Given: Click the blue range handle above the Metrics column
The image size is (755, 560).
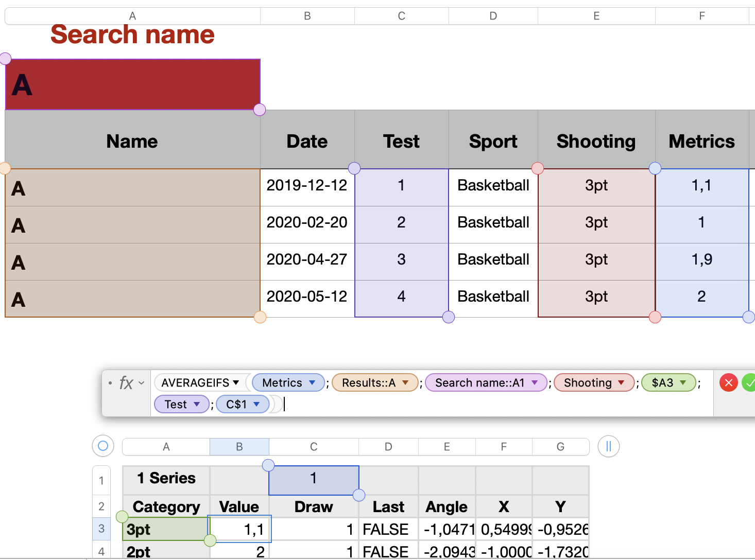Looking at the screenshot, I should (655, 168).
